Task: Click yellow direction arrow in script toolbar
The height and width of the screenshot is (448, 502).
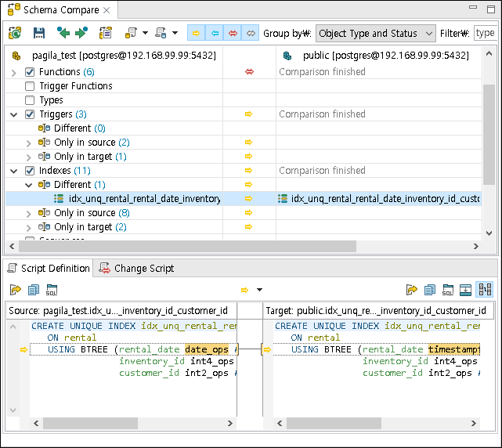Action: (244, 290)
